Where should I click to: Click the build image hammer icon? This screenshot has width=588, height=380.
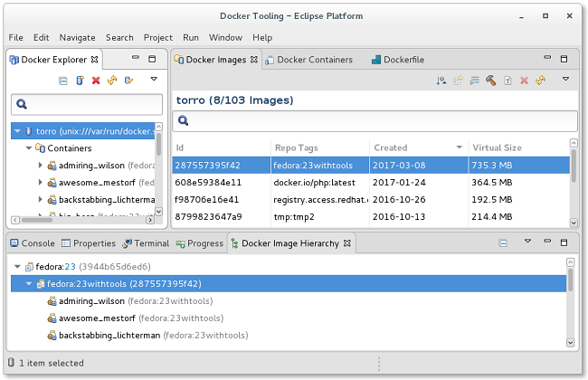(491, 81)
